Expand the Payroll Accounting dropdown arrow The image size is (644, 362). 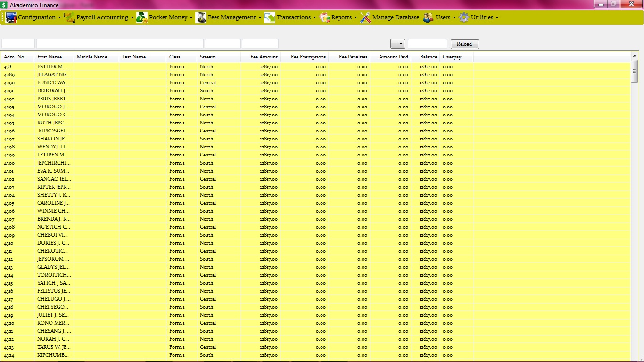(x=132, y=18)
